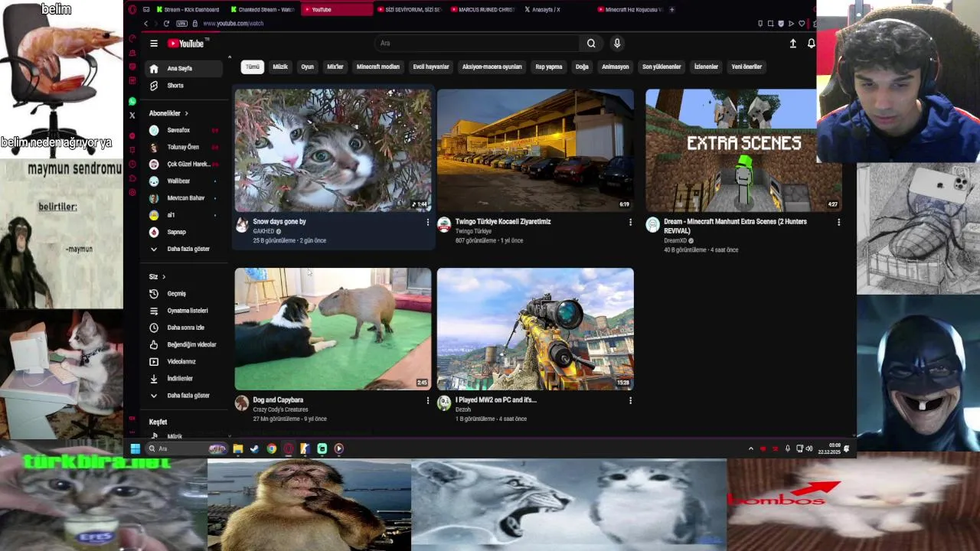
Task: Switch to Minecraft Hız Koşucusu tab
Action: click(632, 10)
